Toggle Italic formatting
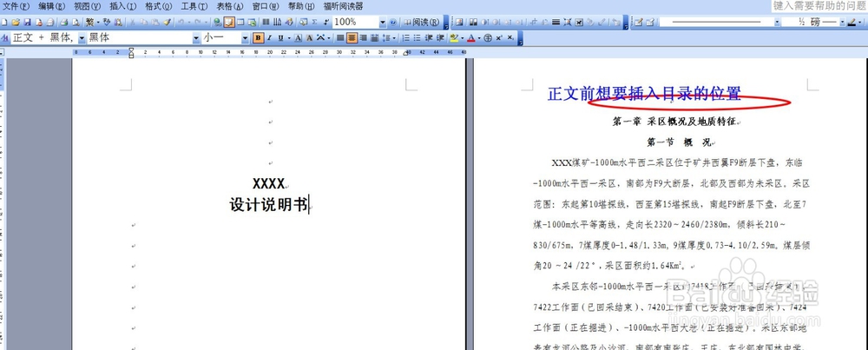 tap(269, 37)
